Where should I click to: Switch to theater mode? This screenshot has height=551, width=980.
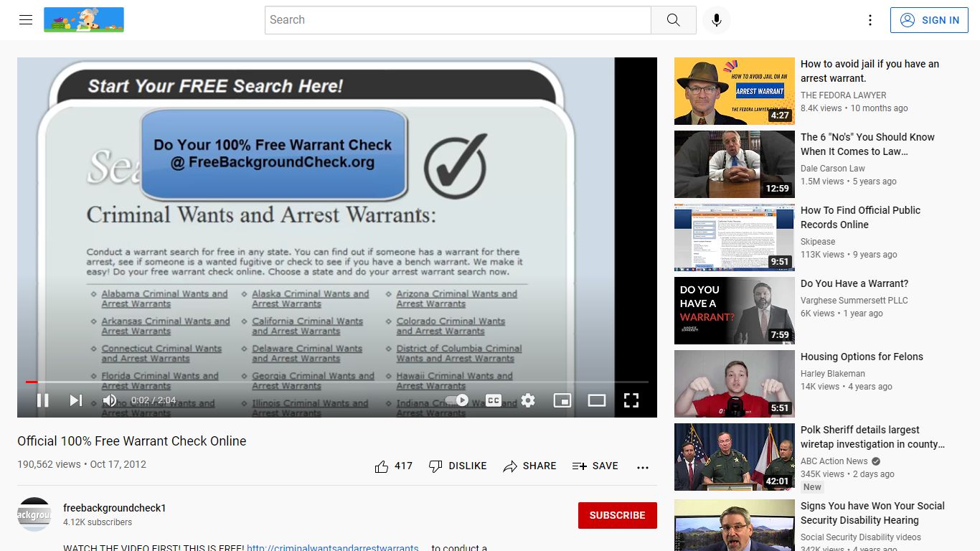tap(597, 400)
